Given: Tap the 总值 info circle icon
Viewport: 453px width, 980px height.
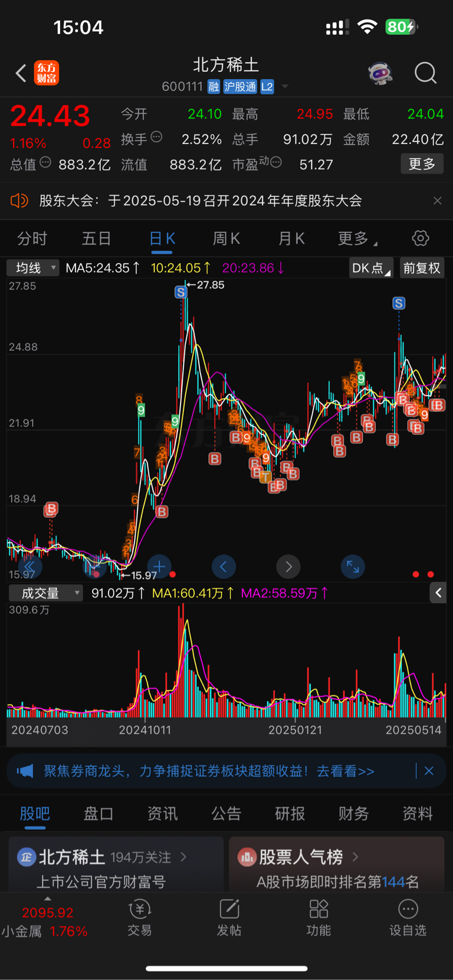Looking at the screenshot, I should tap(45, 162).
